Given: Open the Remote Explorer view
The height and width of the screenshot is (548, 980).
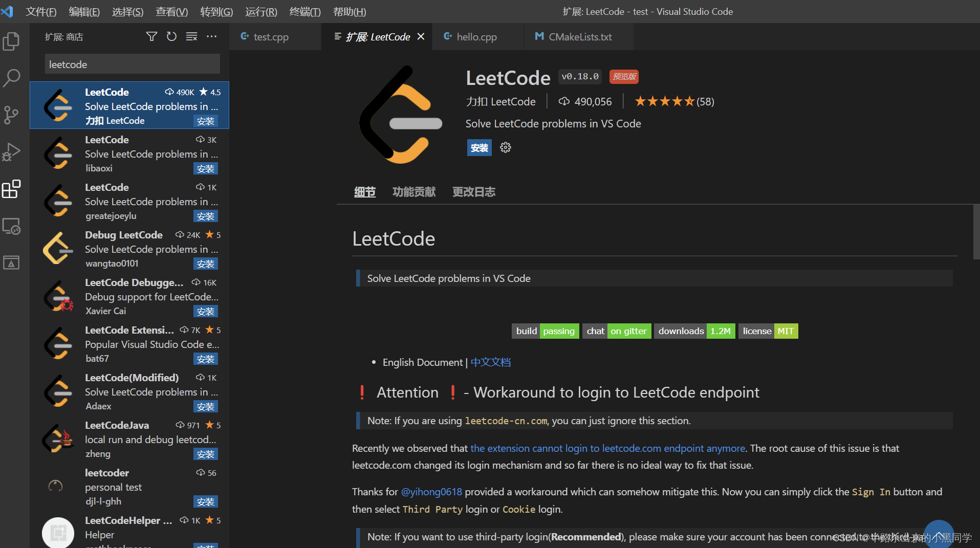Looking at the screenshot, I should coord(11,226).
